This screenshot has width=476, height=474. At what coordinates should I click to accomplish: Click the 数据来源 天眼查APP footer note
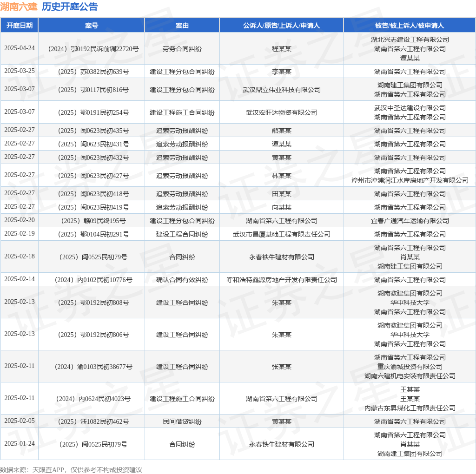pyautogui.click(x=71, y=470)
